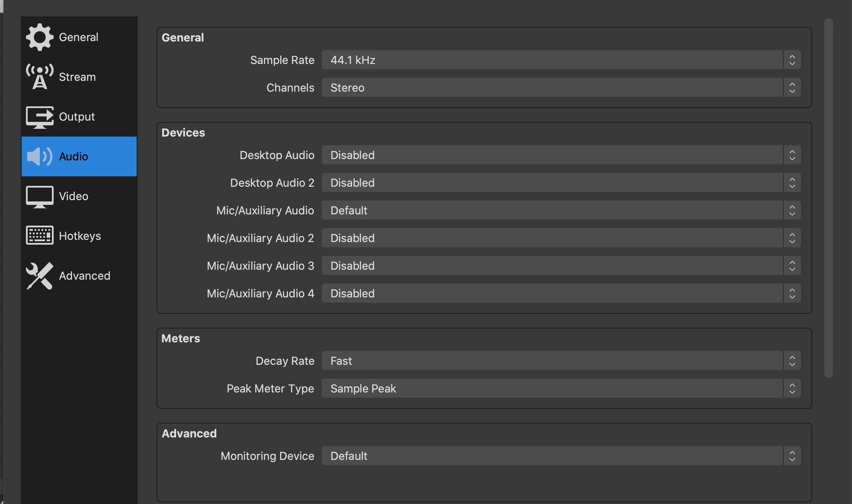Click the Audio speaker icon

(39, 156)
